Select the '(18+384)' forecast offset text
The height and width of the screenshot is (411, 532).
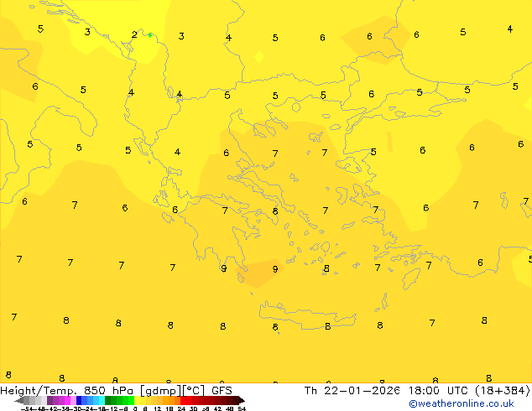503,391
